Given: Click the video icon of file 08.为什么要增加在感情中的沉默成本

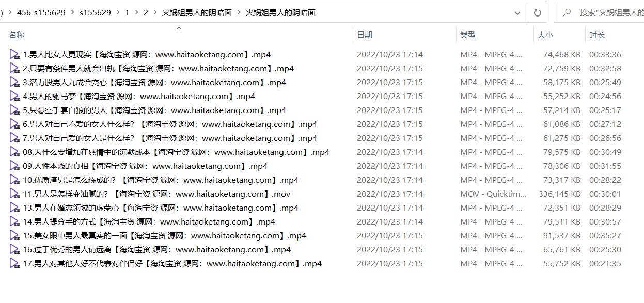Looking at the screenshot, I should pyautogui.click(x=14, y=152).
